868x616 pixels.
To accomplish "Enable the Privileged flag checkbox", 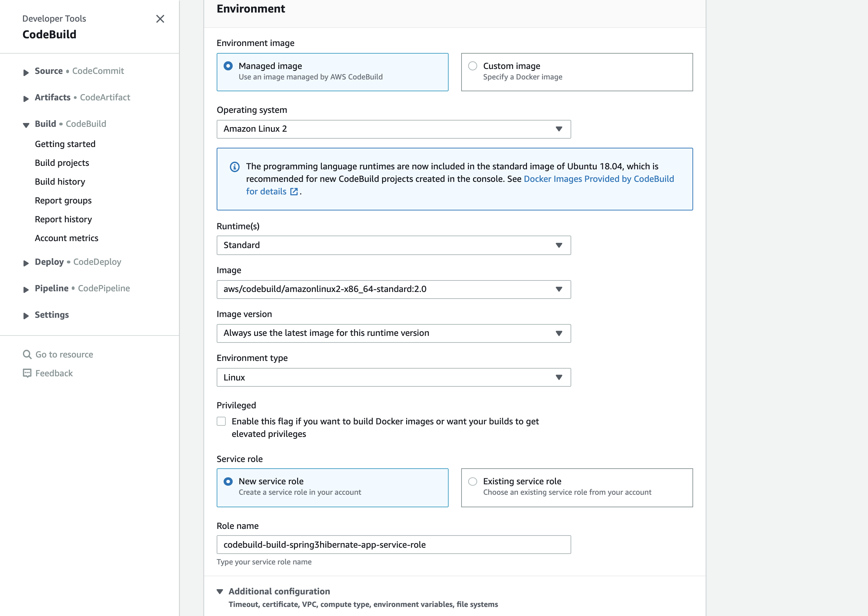I will click(x=221, y=422).
